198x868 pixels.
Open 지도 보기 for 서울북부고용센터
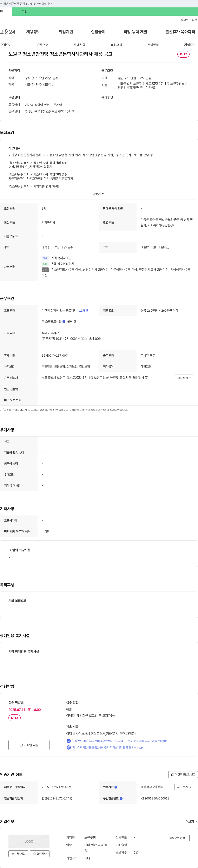click(184, 787)
